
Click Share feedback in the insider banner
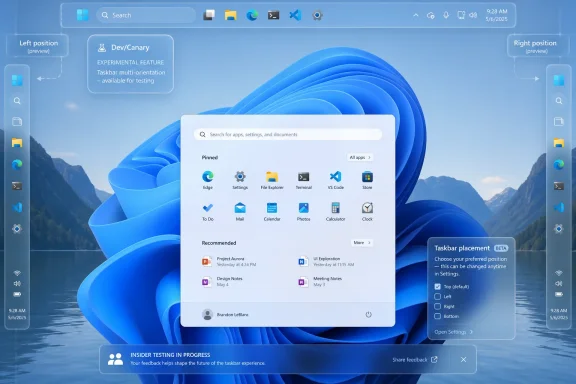tap(415, 359)
